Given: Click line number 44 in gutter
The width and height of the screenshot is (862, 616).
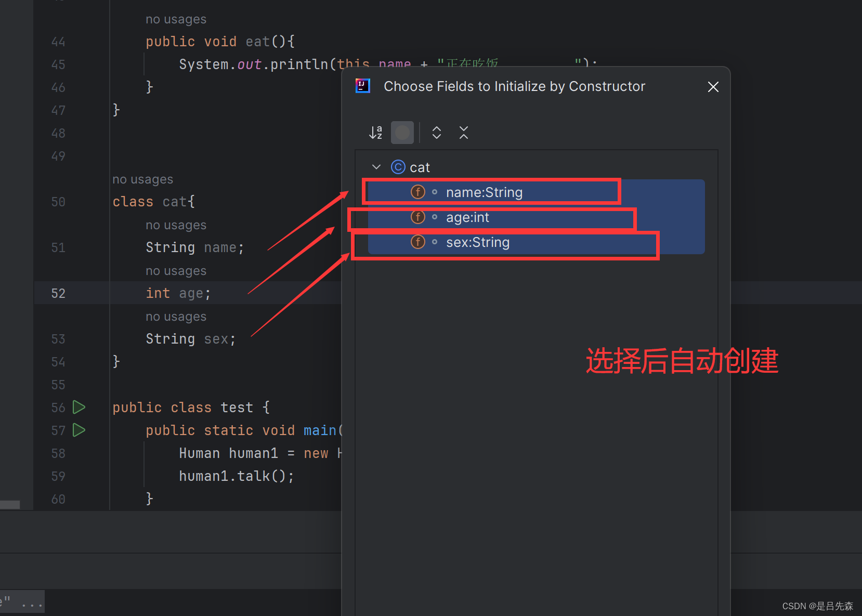Looking at the screenshot, I should tap(58, 42).
